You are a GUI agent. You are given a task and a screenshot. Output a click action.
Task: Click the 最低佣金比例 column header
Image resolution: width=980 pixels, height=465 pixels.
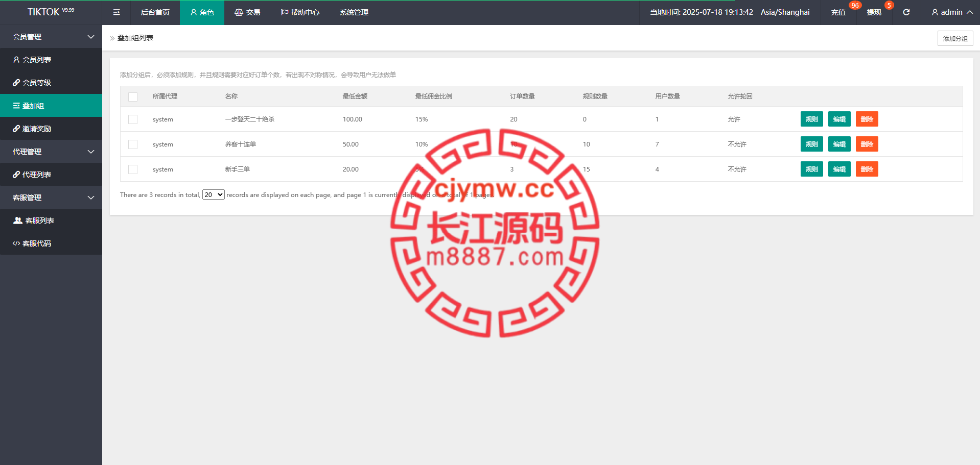434,96
